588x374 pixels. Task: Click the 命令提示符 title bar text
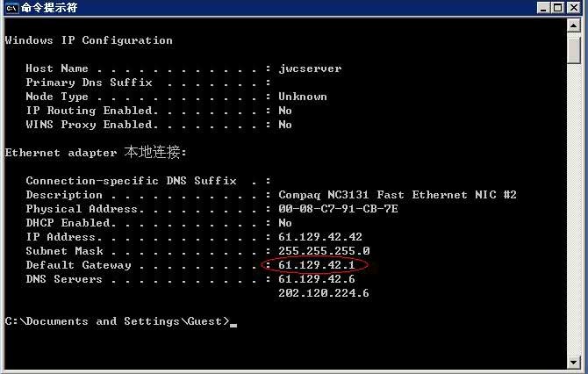click(x=48, y=8)
